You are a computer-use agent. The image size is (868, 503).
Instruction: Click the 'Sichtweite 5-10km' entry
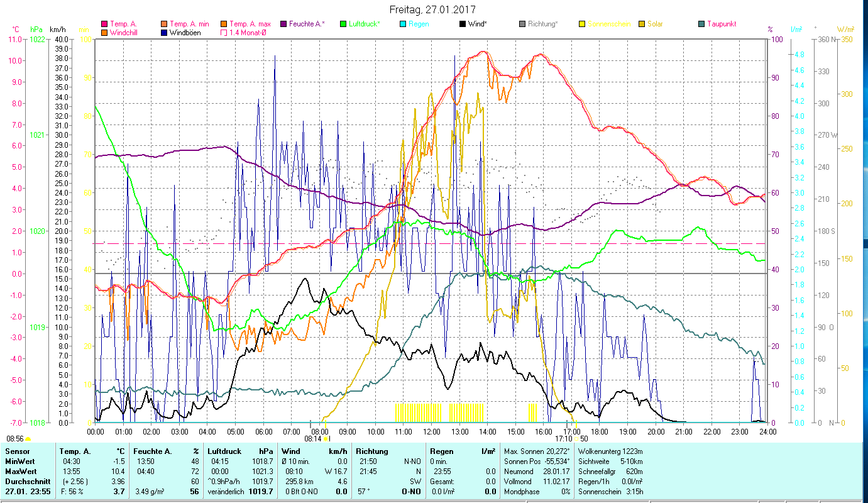[x=610, y=462]
